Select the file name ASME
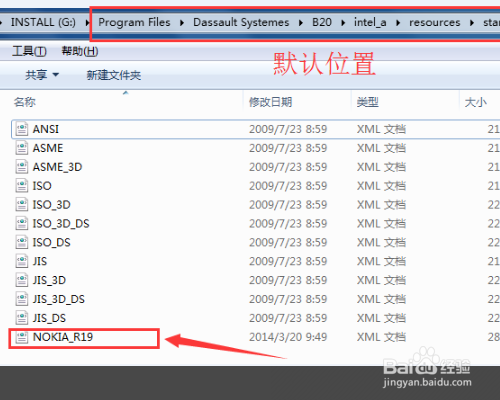Image resolution: width=500 pixels, height=400 pixels. pos(48,148)
